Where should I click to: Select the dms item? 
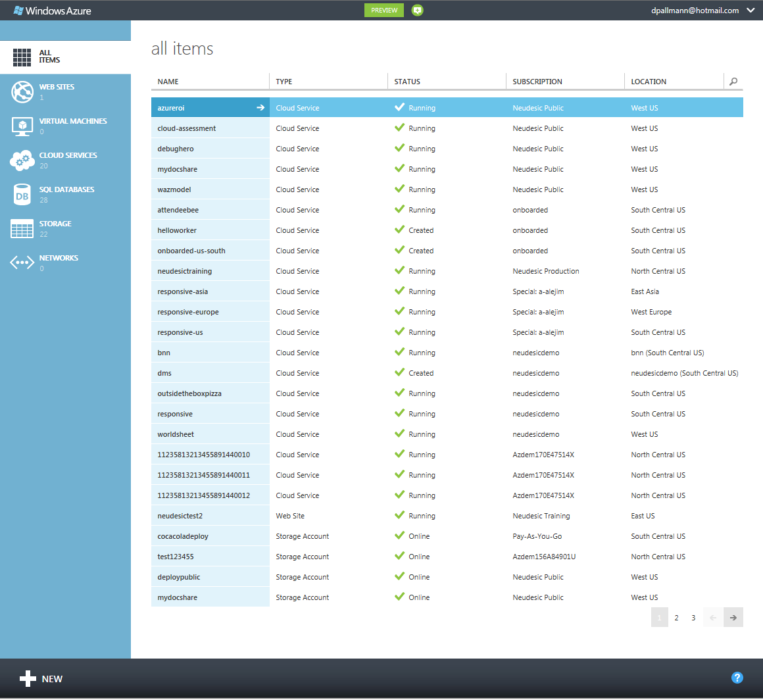coord(164,374)
